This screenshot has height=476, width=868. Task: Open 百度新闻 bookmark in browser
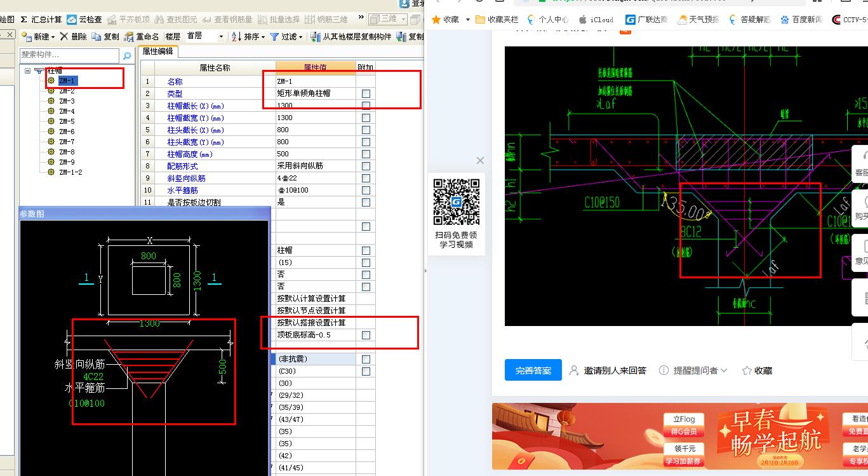tap(801, 20)
